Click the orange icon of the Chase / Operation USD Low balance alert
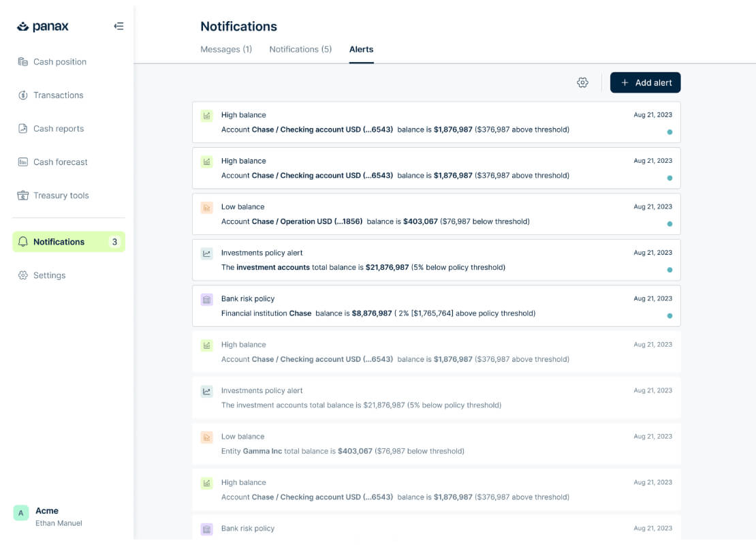 coord(207,208)
